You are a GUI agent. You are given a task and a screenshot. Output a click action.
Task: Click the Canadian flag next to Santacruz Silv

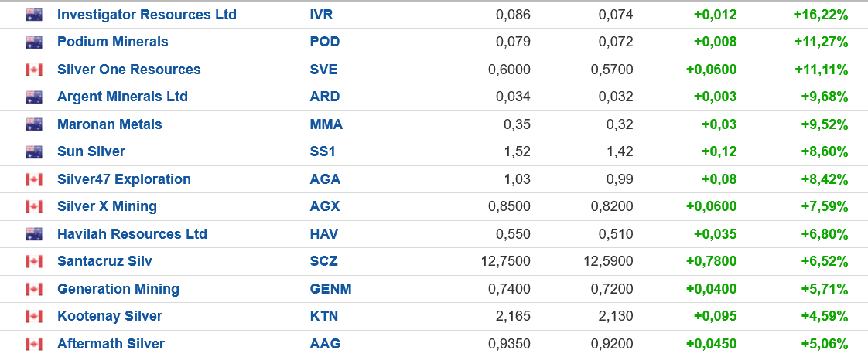click(34, 261)
